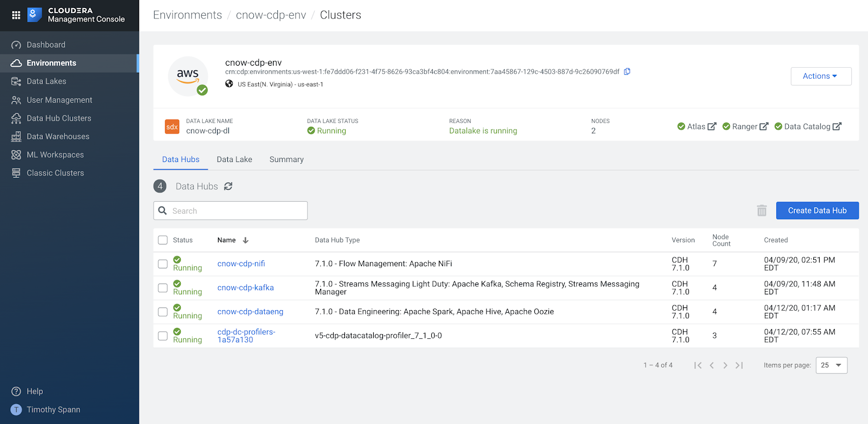Image resolution: width=868 pixels, height=424 pixels.
Task: Click the AWS environment logo
Action: (x=188, y=76)
